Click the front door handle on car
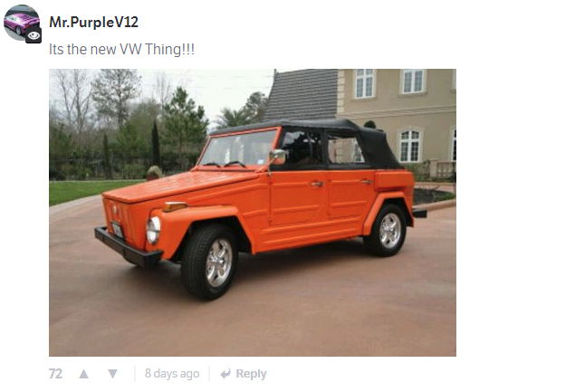This screenshot has width=575, height=392. (317, 184)
